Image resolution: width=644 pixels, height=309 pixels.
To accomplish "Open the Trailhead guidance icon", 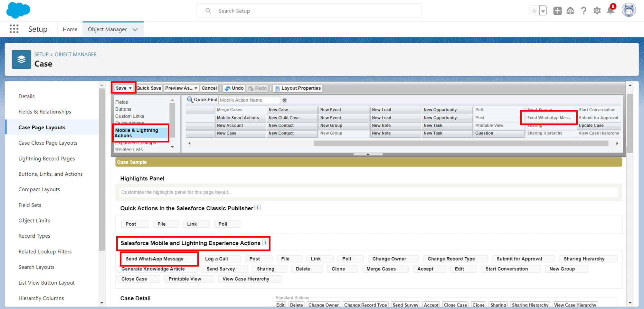I will click(x=570, y=11).
